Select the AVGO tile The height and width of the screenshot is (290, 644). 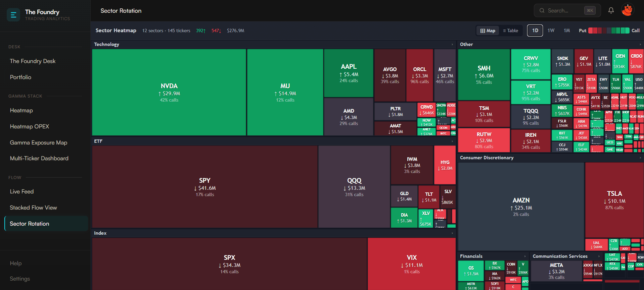pyautogui.click(x=390, y=75)
